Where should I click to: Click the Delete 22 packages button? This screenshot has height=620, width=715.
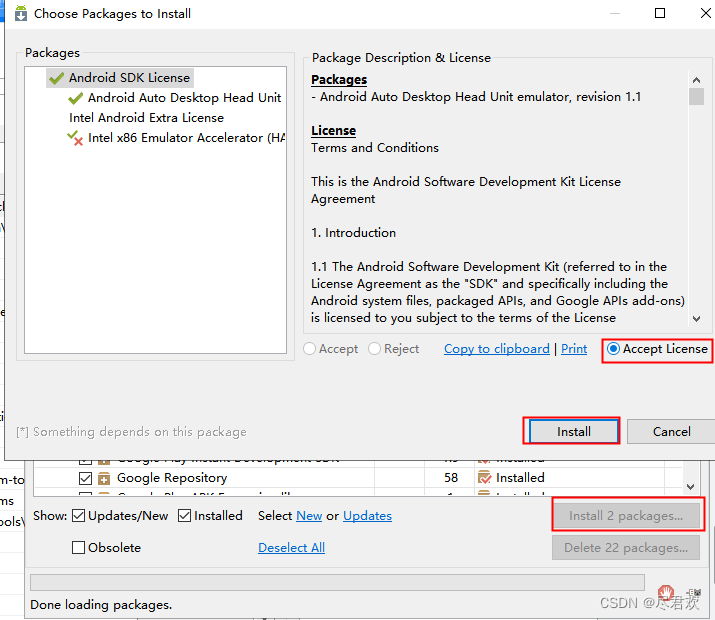click(626, 548)
